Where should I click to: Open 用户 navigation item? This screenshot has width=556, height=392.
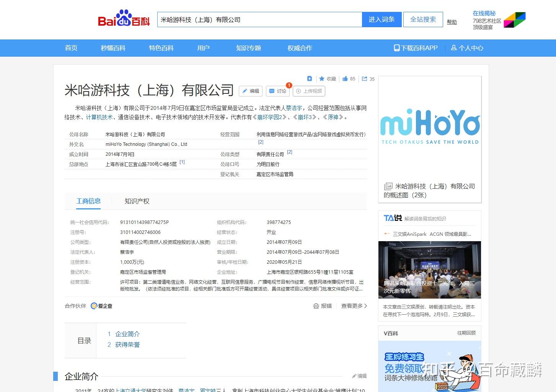[x=204, y=48]
